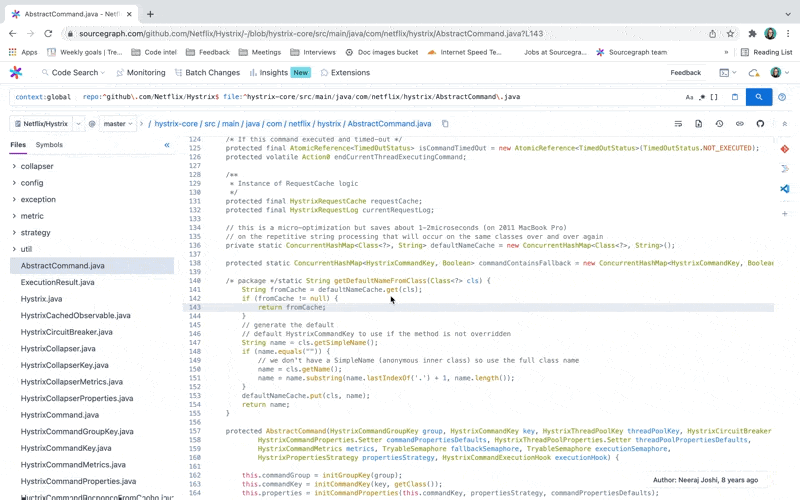
Task: Show file history with the clock icon
Action: click(719, 124)
